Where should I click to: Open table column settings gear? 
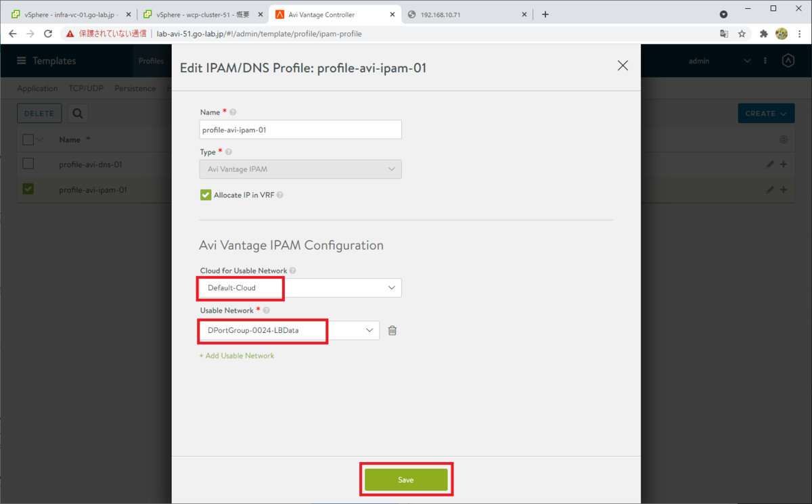(x=784, y=139)
